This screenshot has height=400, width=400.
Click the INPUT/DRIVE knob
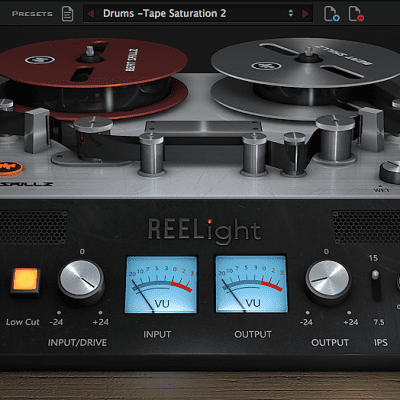tap(81, 280)
